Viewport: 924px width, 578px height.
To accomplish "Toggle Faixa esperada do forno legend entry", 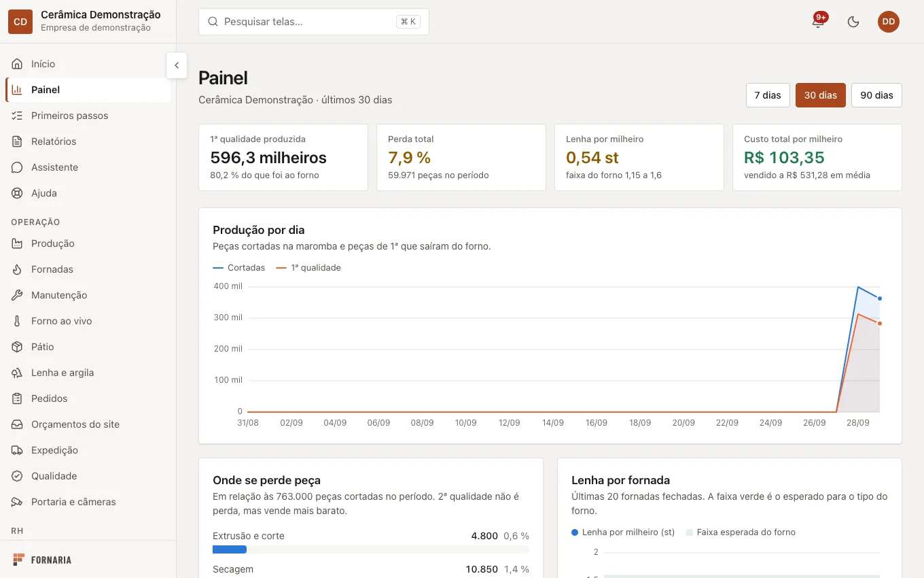I will tap(741, 532).
